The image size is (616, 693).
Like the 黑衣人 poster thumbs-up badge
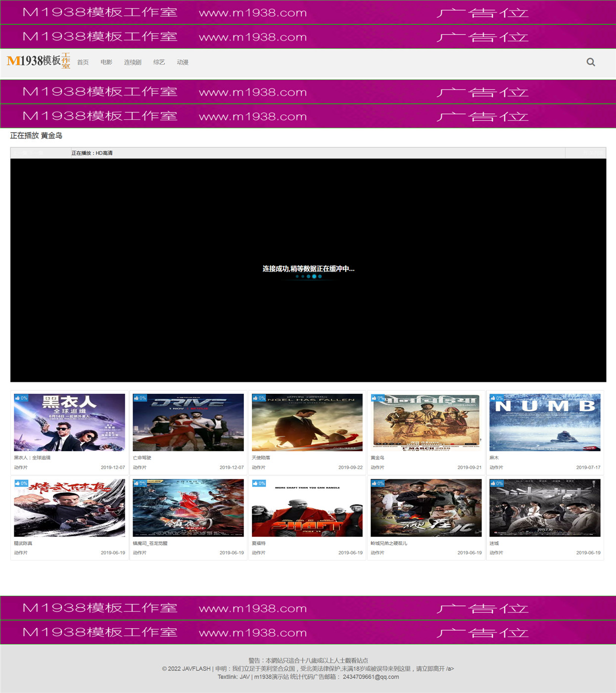(x=21, y=398)
